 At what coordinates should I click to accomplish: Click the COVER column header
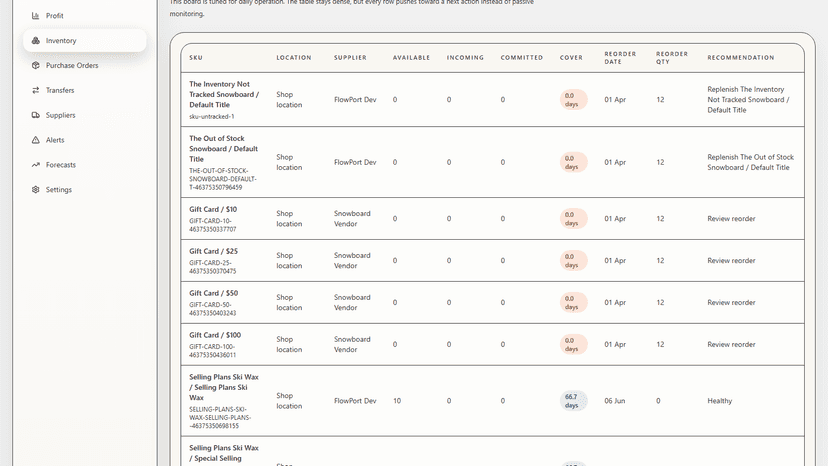coord(571,58)
